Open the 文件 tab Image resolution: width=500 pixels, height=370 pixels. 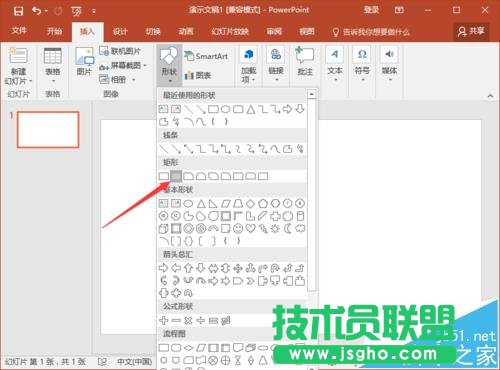click(x=19, y=31)
